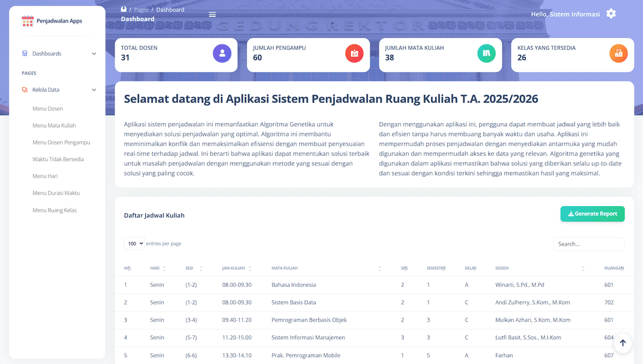This screenshot has width=643, height=364.
Task: Click the scroll-to-top arrow button
Action: pyautogui.click(x=623, y=343)
